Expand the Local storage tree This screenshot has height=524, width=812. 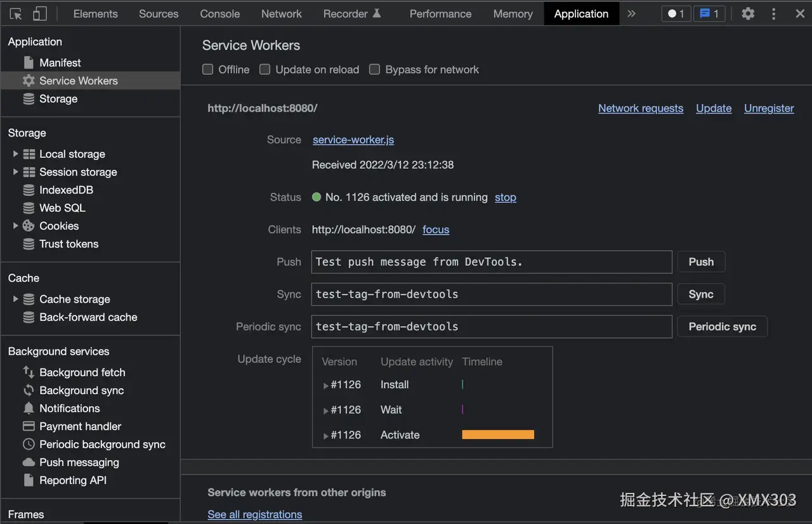16,154
